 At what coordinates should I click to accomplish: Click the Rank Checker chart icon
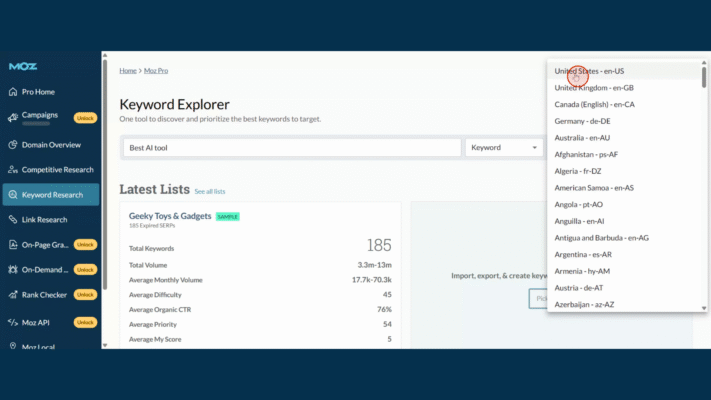point(13,294)
